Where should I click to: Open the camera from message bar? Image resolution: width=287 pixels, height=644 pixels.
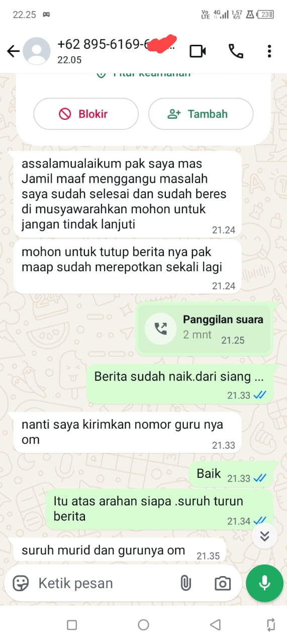223,583
